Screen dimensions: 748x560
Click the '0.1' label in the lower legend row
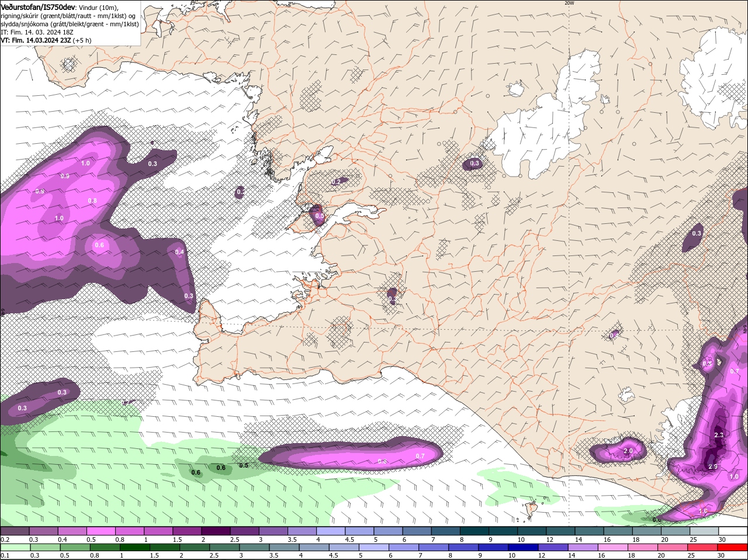[x=5, y=556]
